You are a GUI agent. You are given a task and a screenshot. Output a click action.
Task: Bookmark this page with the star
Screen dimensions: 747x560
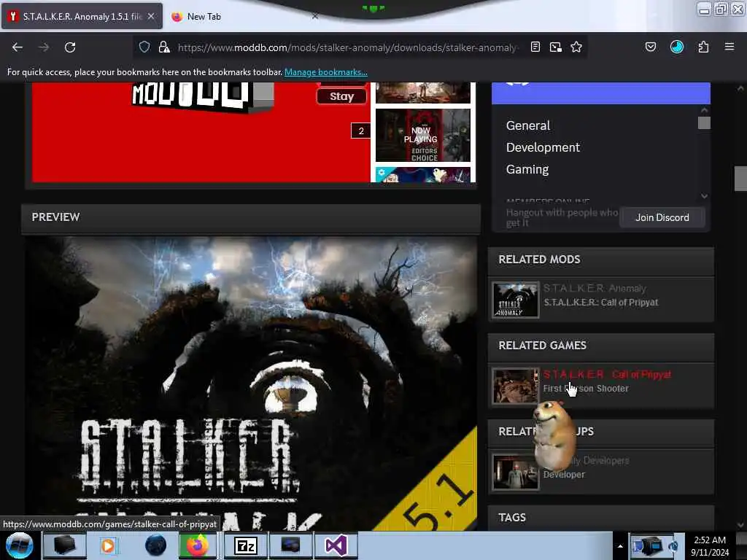point(576,47)
